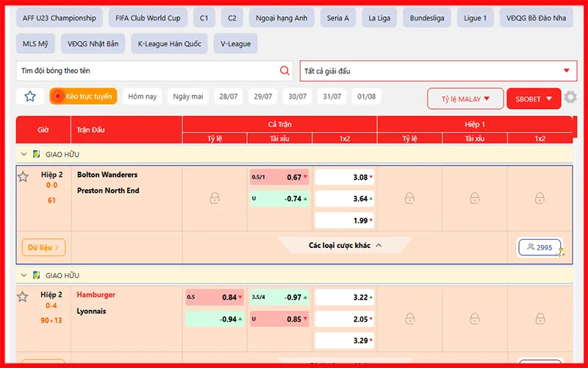Click the search magnifier icon

click(x=284, y=71)
